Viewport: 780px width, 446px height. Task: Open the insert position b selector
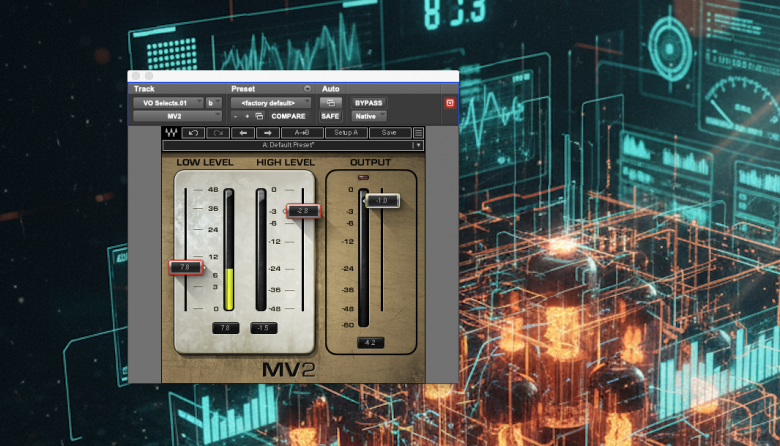click(x=213, y=103)
